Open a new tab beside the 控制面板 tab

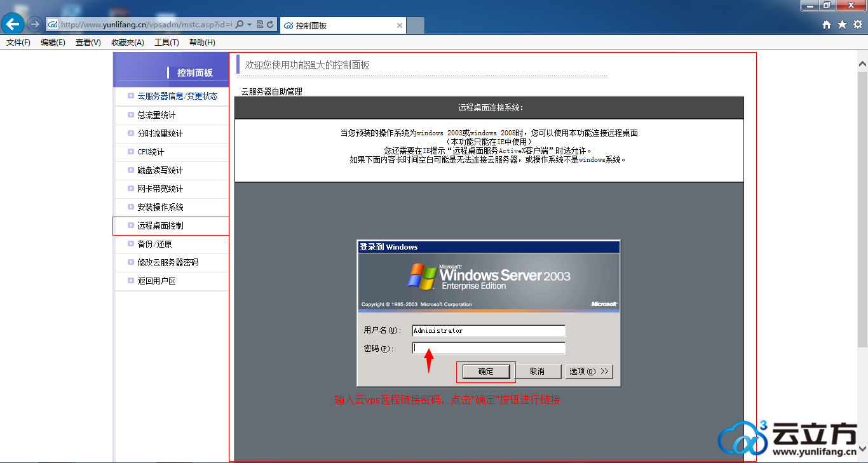(416, 25)
